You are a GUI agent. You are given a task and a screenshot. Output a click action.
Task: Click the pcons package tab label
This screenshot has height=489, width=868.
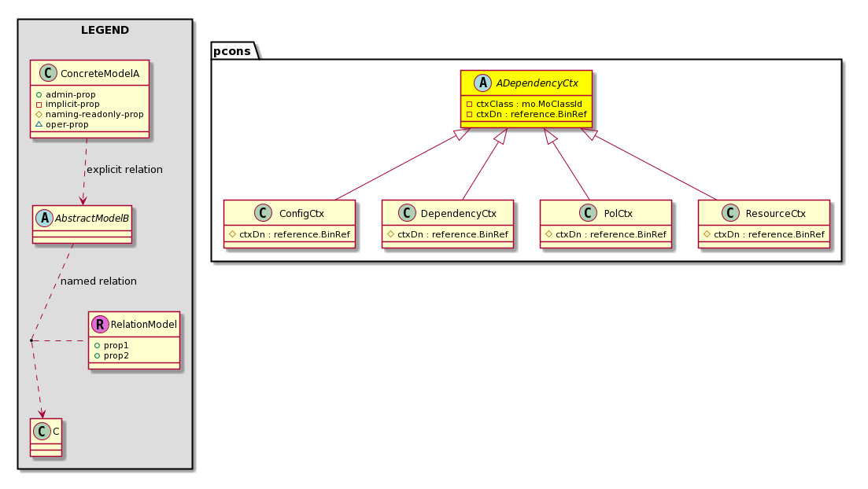click(x=232, y=51)
